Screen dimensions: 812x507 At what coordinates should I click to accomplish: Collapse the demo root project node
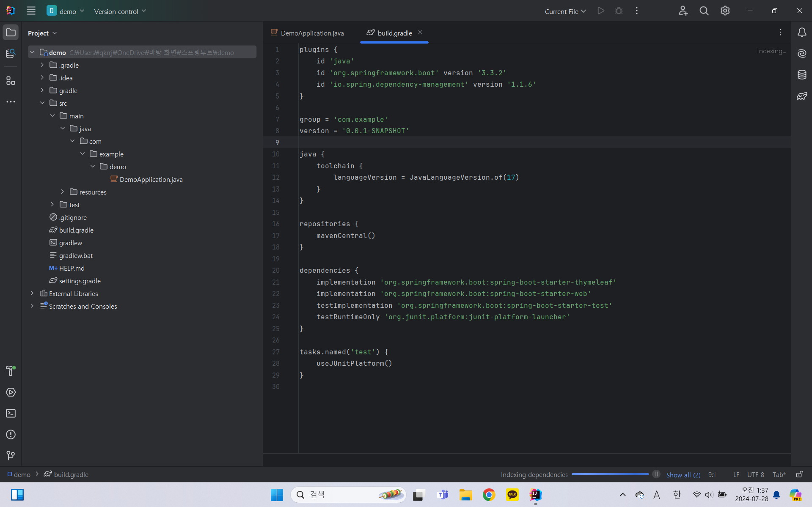point(32,52)
